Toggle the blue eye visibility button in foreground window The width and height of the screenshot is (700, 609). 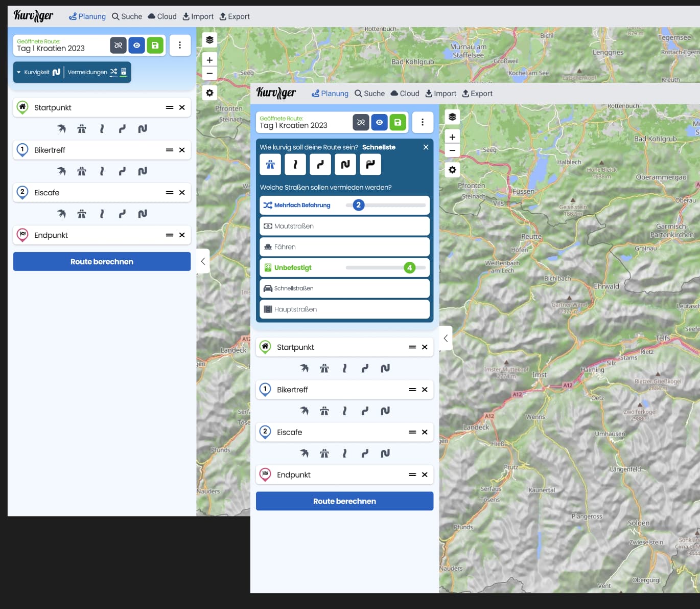[379, 123]
